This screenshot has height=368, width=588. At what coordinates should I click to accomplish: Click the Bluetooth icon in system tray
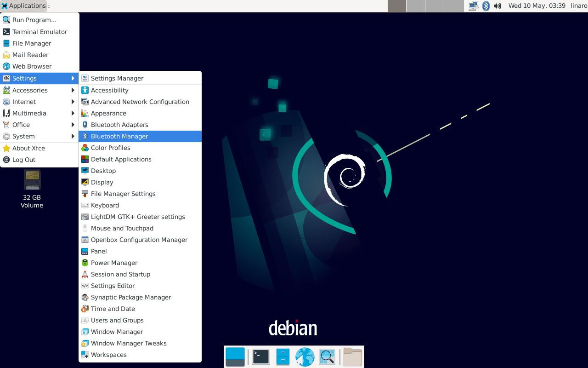(x=486, y=6)
